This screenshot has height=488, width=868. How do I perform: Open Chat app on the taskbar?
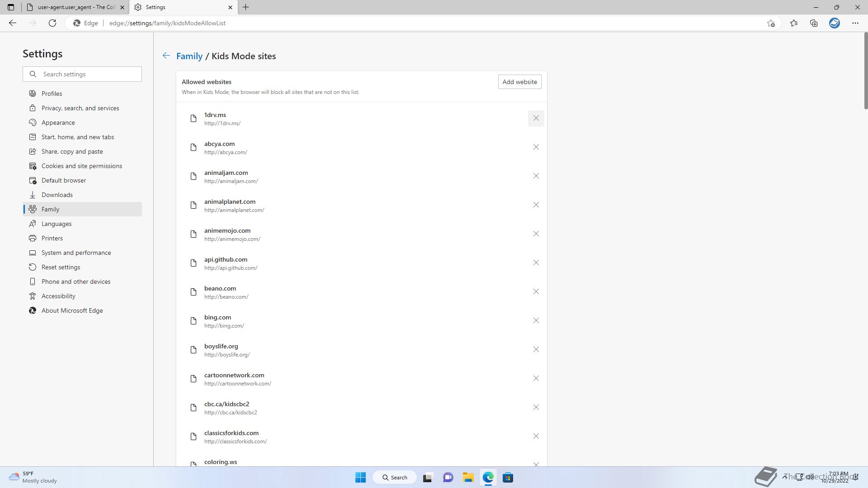448,477
